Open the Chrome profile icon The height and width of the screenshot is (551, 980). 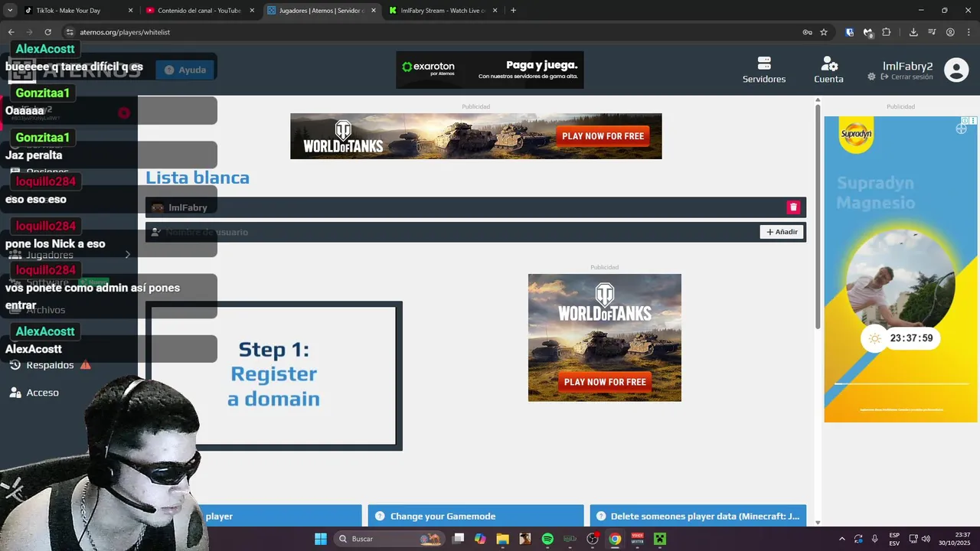tap(950, 32)
